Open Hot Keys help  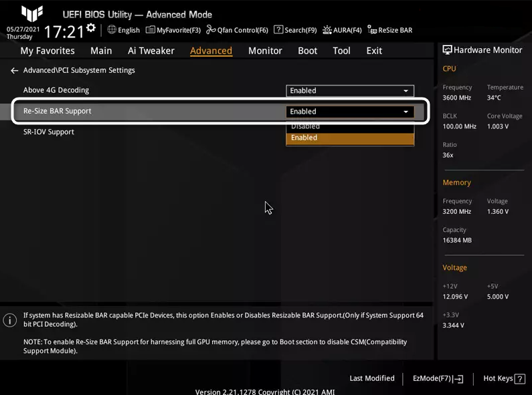[504, 378]
